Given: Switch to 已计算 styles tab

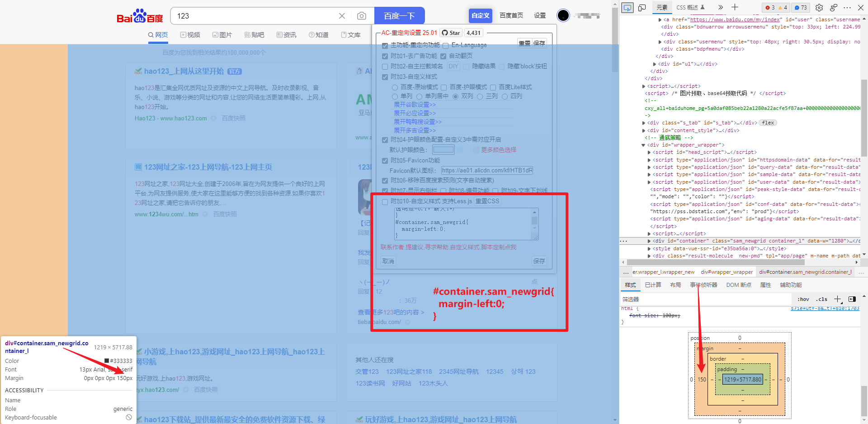Looking at the screenshot, I should (x=653, y=285).
